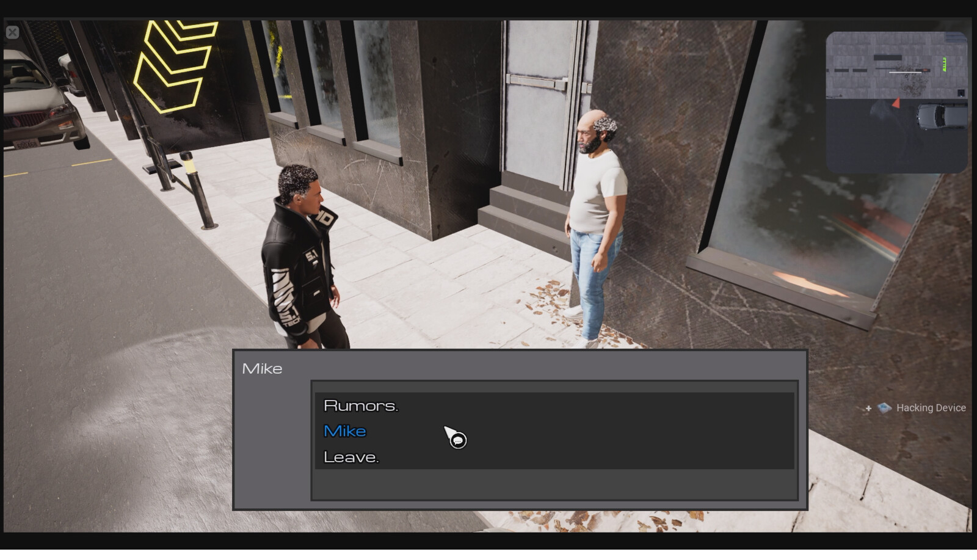Screen dimensions: 977x560
Task: Click the red triangle marker on the minimap
Action: click(897, 103)
